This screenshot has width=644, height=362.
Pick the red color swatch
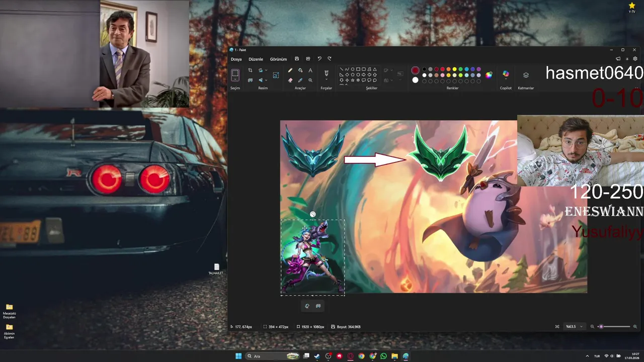click(x=442, y=69)
